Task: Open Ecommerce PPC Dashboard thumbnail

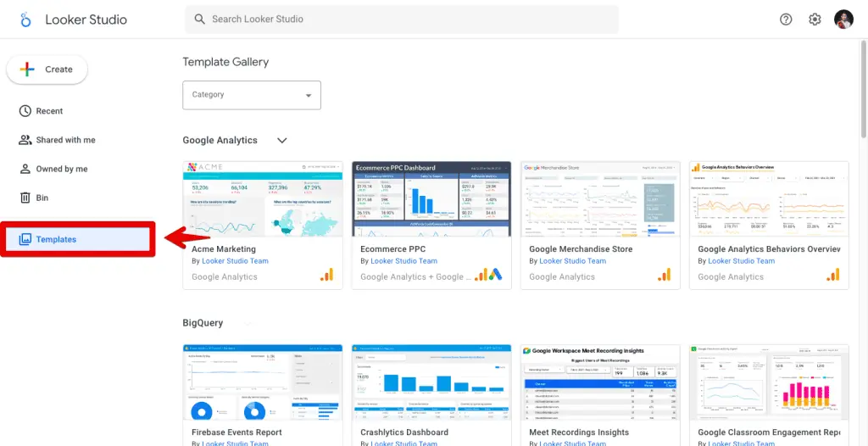Action: coord(431,199)
